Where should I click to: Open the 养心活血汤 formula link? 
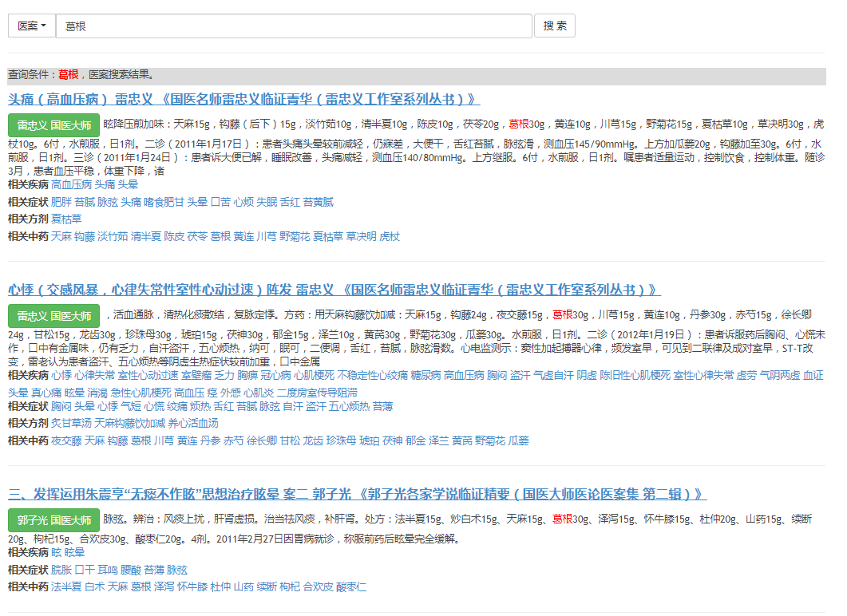(x=193, y=423)
